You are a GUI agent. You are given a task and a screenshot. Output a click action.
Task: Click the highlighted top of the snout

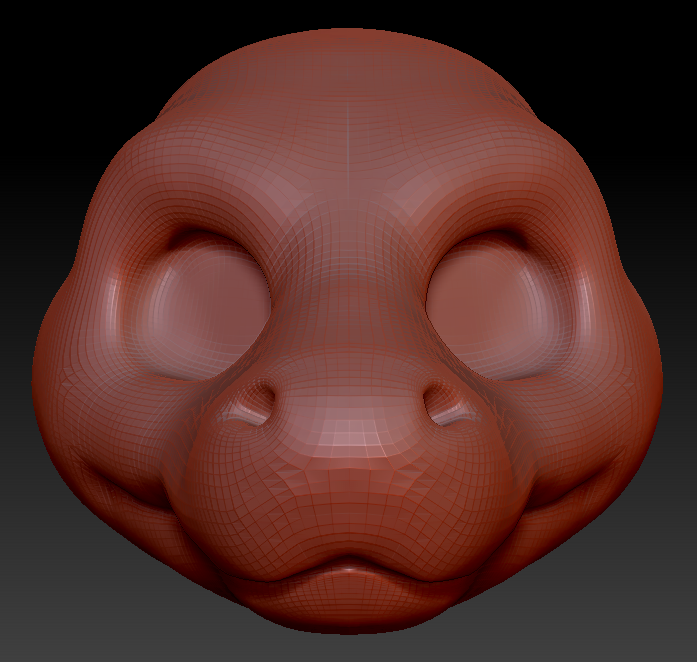pos(349,433)
